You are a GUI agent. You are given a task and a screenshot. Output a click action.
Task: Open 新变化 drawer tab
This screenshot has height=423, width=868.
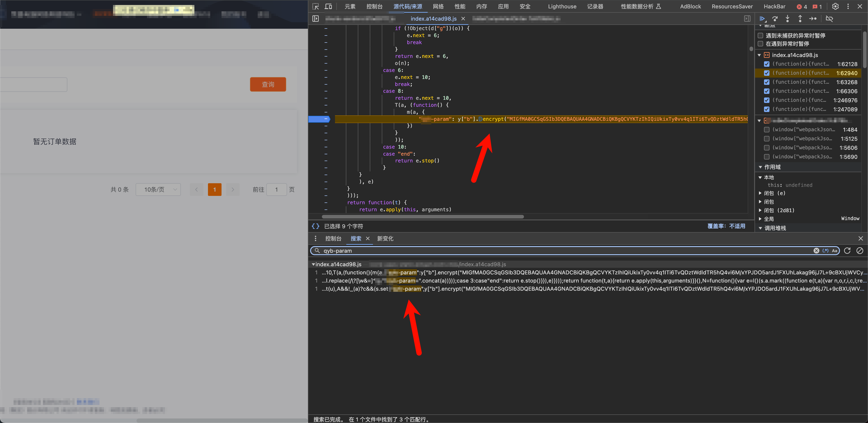click(x=385, y=238)
